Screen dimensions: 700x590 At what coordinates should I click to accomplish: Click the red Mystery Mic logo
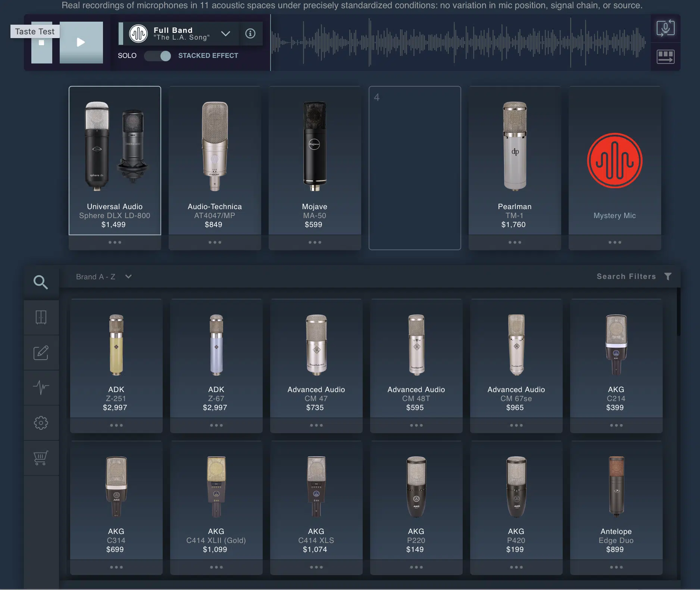tap(615, 161)
